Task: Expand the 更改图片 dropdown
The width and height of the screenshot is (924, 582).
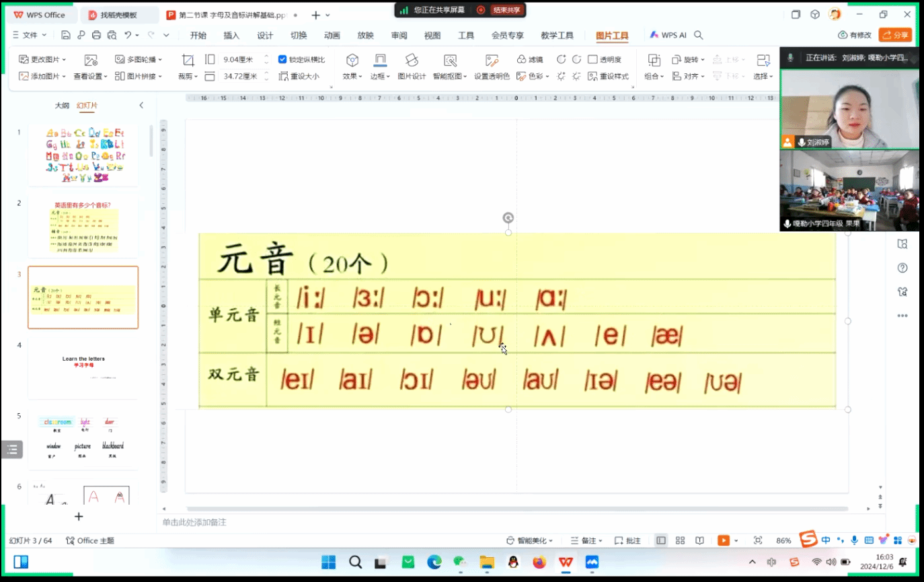Action: click(x=44, y=59)
